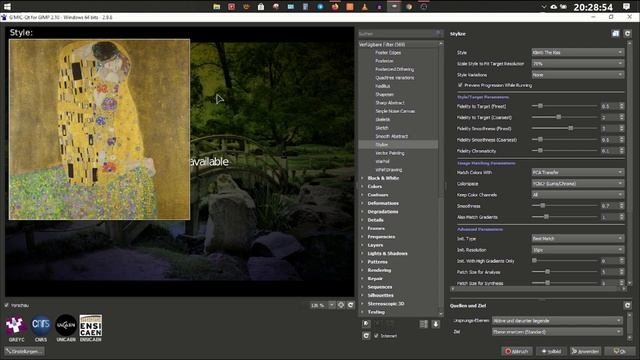Adjust the Smoothness slider under image matching
Image resolution: width=640 pixels, height=360 pixels.
pos(564,206)
